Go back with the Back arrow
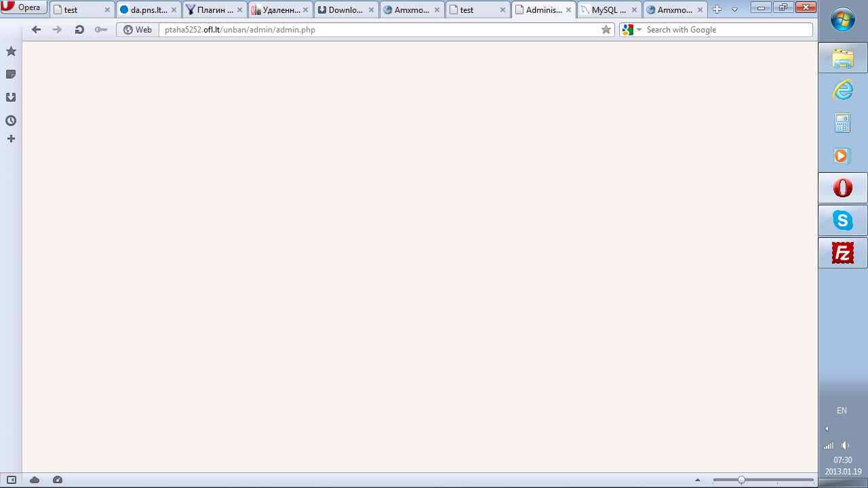 coord(37,30)
